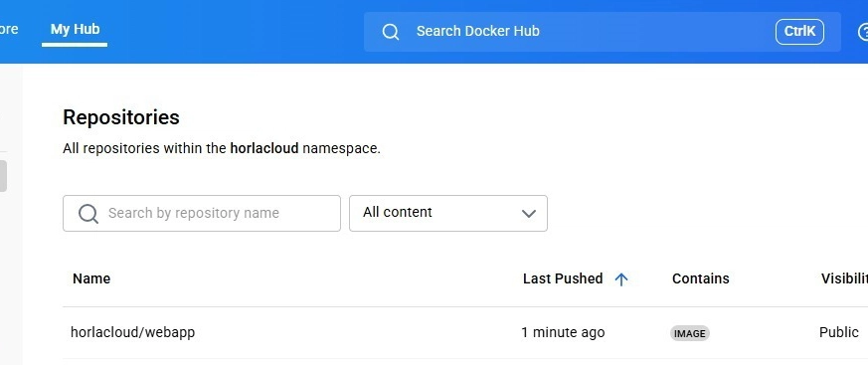The width and height of the screenshot is (868, 365).
Task: Click the Visibility column header
Action: click(x=844, y=278)
